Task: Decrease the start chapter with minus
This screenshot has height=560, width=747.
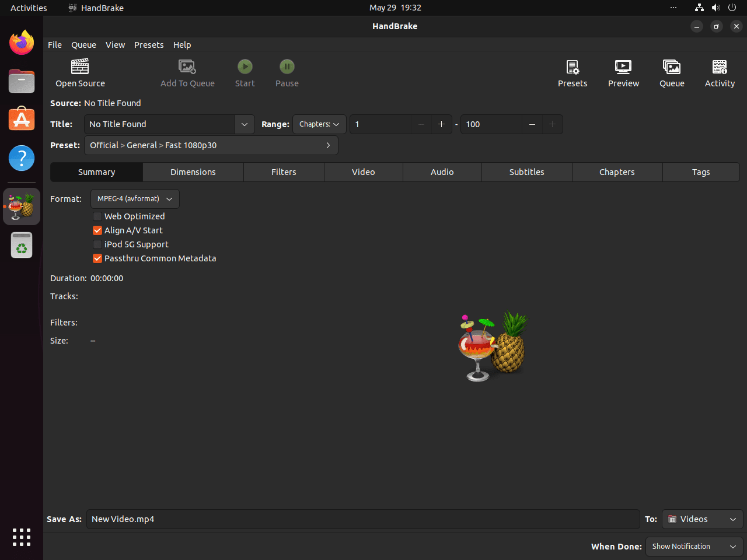Action: [421, 124]
